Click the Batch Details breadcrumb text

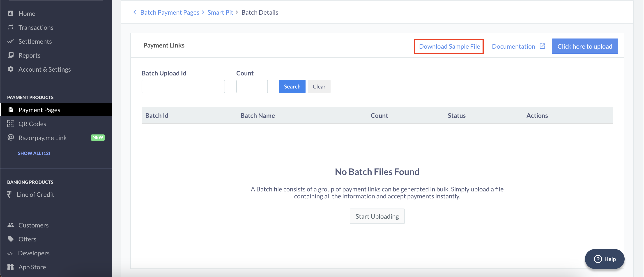point(260,12)
